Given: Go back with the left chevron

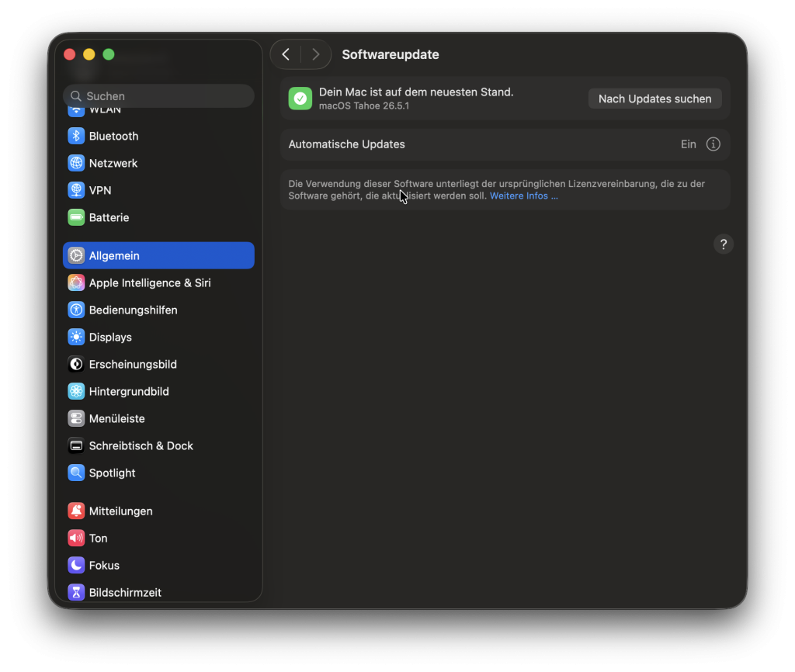Looking at the screenshot, I should (x=286, y=54).
